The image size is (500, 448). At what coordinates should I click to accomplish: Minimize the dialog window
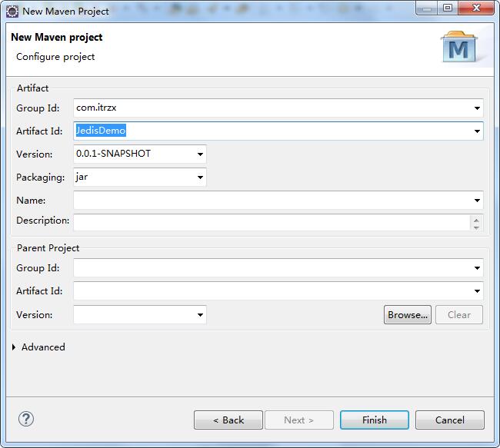pos(427,8)
